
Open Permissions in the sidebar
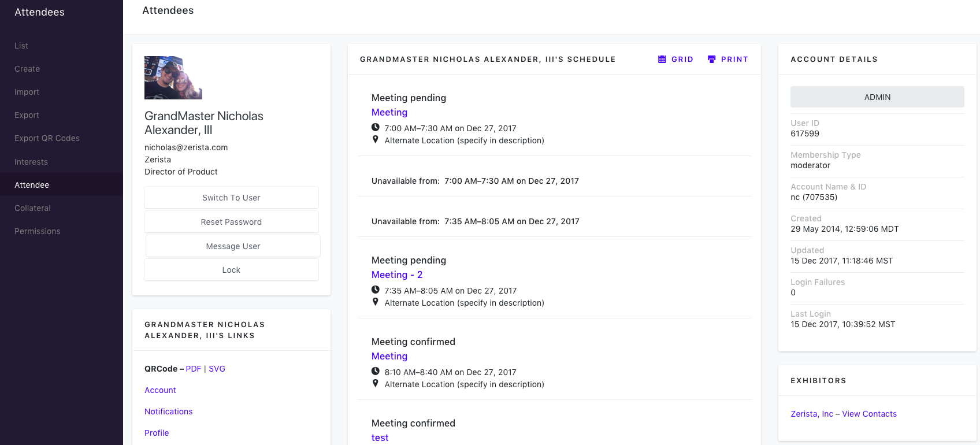click(38, 231)
